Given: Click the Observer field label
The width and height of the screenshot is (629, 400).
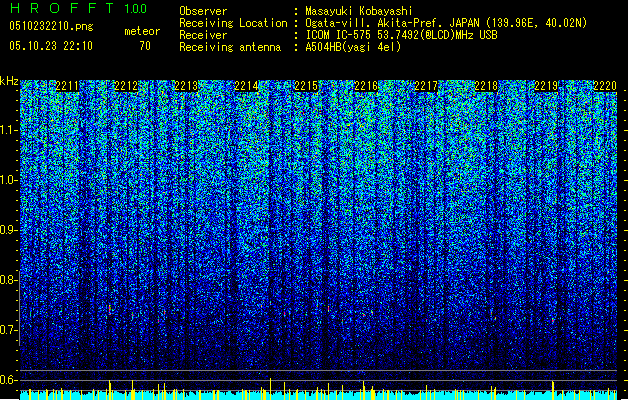Looking at the screenshot, I should pyautogui.click(x=203, y=11).
